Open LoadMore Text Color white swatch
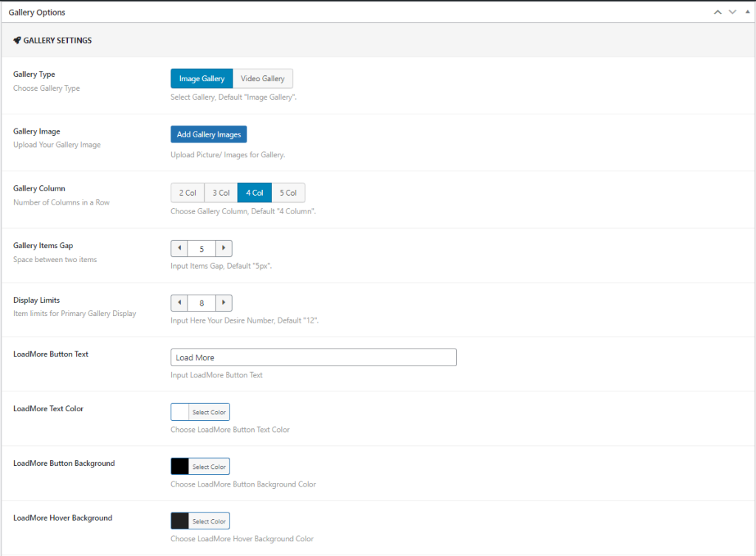The height and width of the screenshot is (556, 756). [180, 412]
